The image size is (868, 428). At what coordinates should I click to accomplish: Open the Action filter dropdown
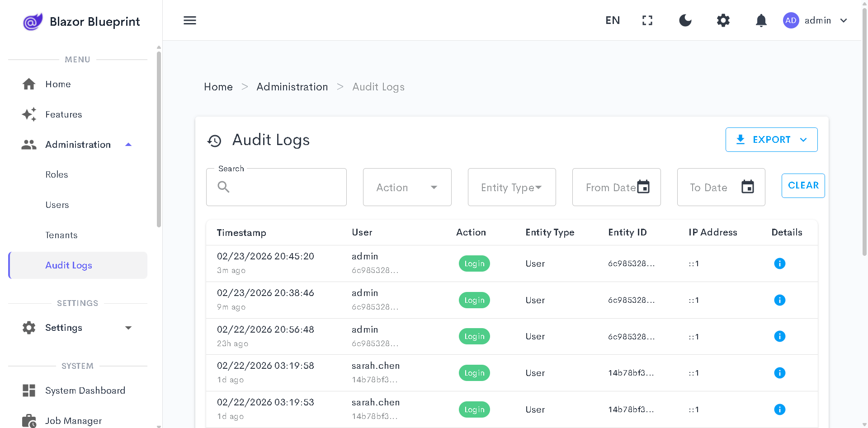pyautogui.click(x=406, y=187)
